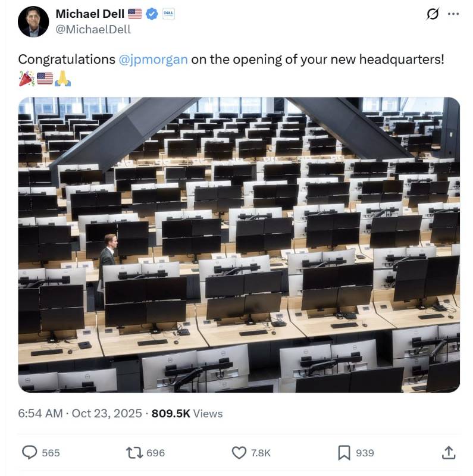473x476 pixels.
Task: Click the share upload icon
Action: [x=449, y=452]
